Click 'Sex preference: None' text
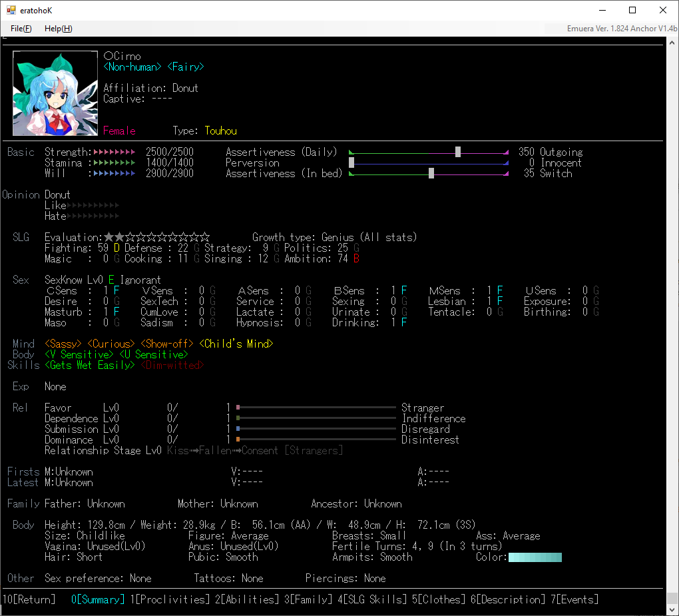Viewport: 679px width, 616px height. (99, 578)
